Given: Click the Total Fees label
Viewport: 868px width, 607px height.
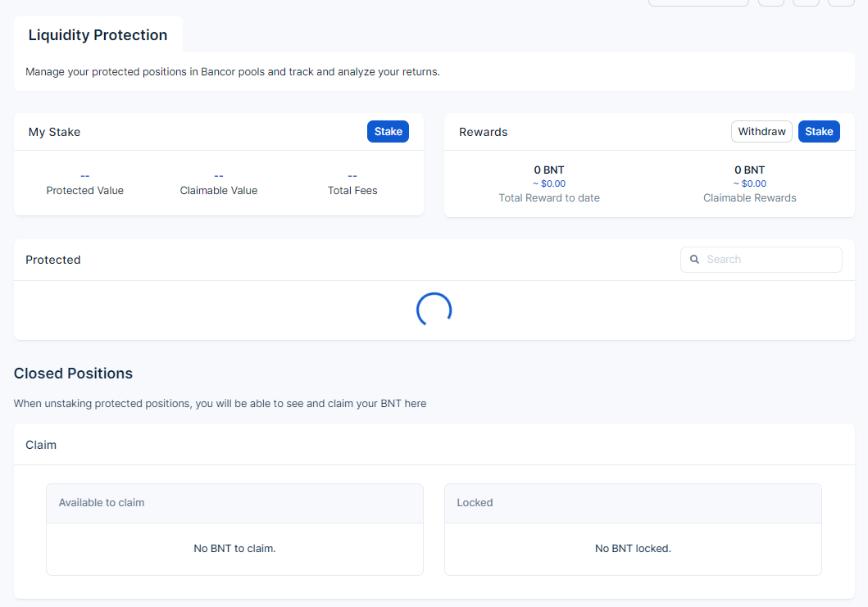Looking at the screenshot, I should pos(352,190).
